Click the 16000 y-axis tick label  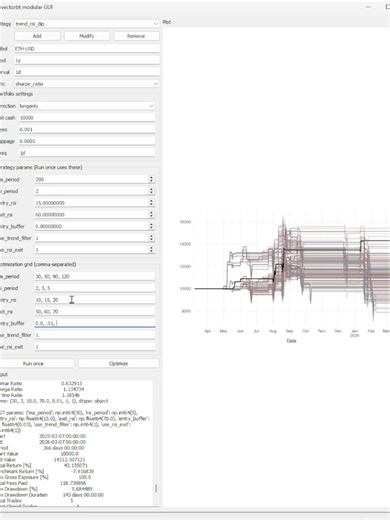[x=185, y=222]
